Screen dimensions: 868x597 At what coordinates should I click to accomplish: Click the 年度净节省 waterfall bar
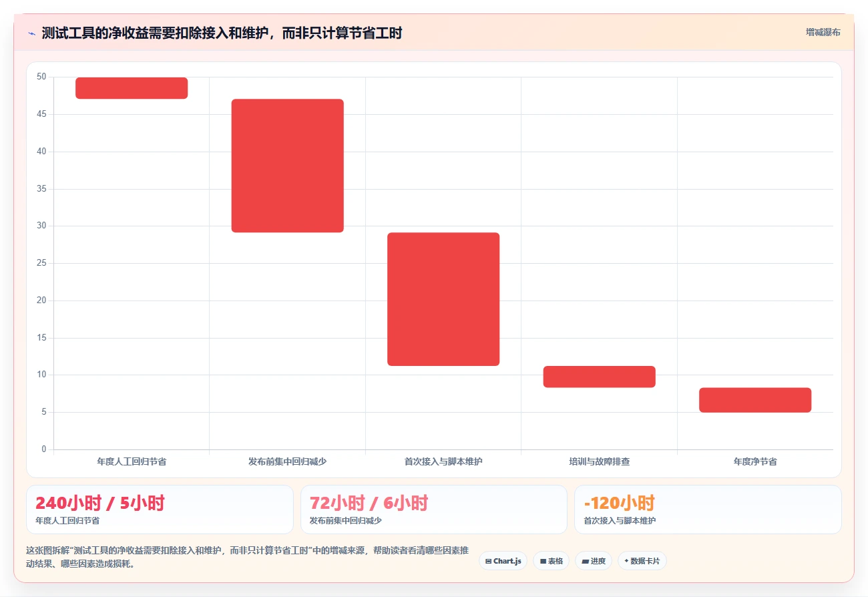[755, 400]
